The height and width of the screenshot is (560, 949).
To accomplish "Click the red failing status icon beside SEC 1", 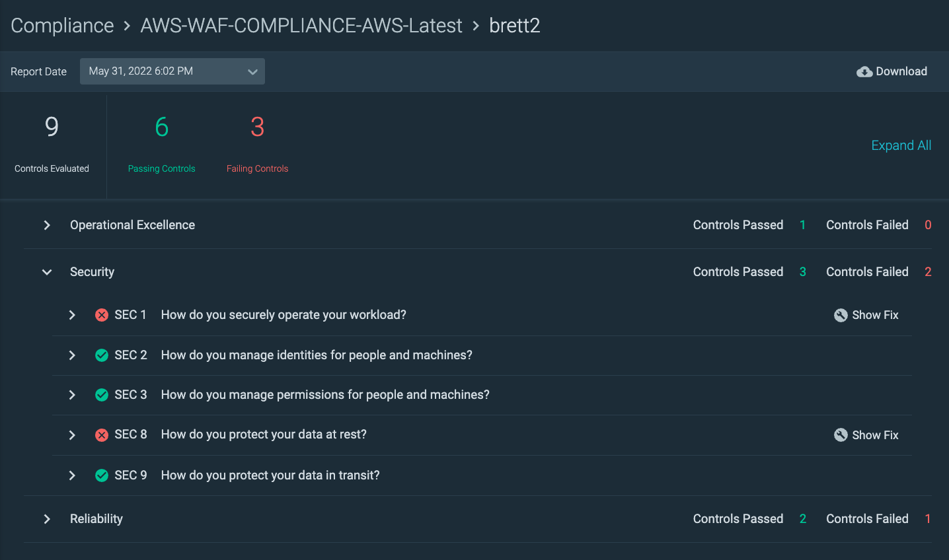I will pos(101,315).
